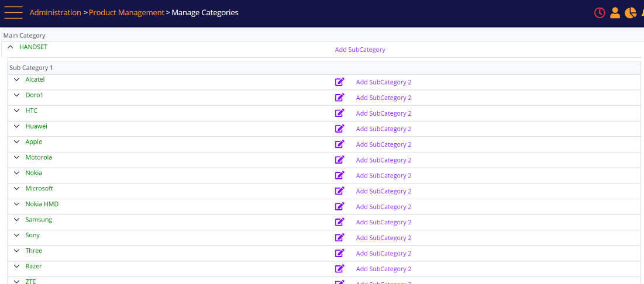Add SubCategory 2 under Samsung
Screen dimensions: 644x284
tap(384, 223)
